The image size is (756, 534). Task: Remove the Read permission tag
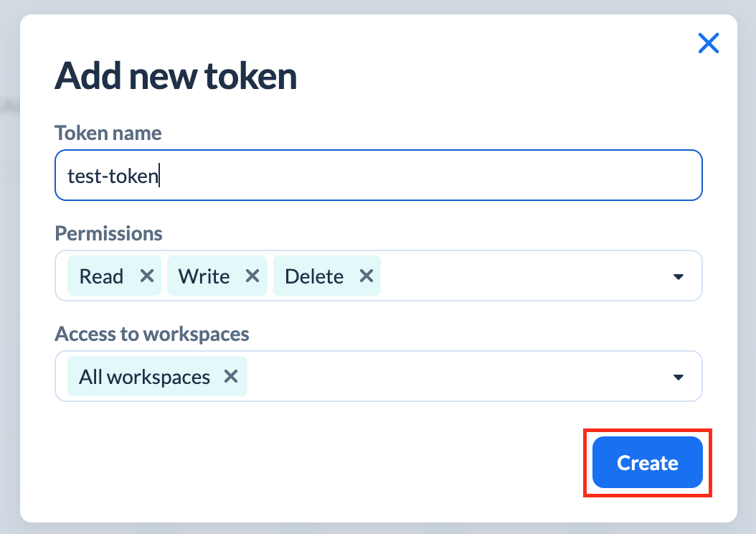coord(147,276)
